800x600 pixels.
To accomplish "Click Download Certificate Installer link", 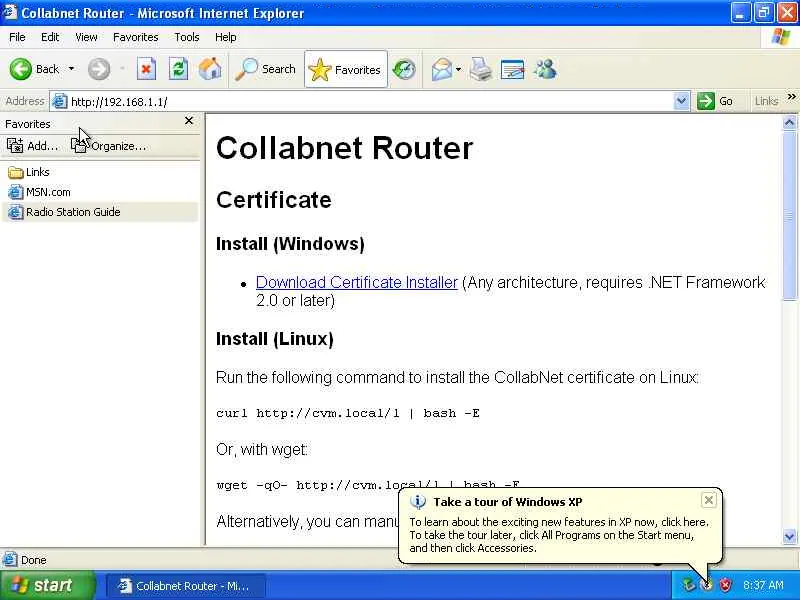I will [357, 282].
